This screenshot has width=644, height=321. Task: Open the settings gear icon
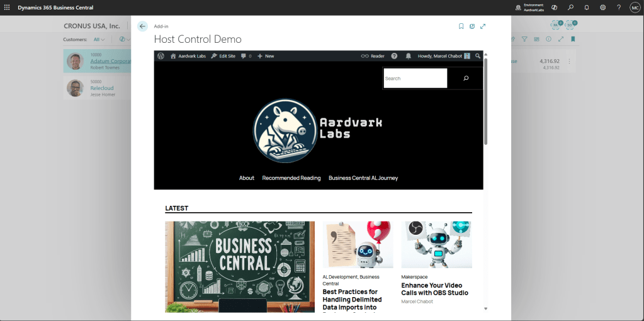click(x=602, y=8)
